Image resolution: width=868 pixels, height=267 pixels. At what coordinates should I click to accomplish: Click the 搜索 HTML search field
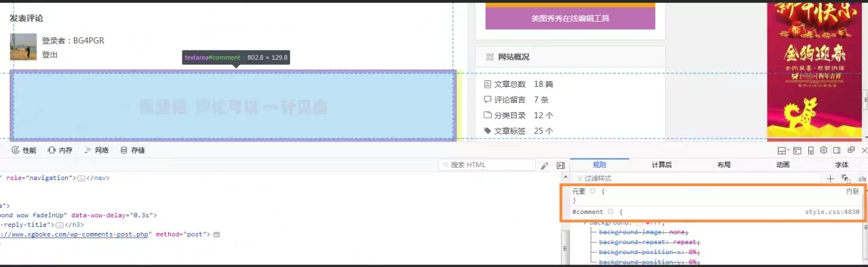tap(487, 165)
